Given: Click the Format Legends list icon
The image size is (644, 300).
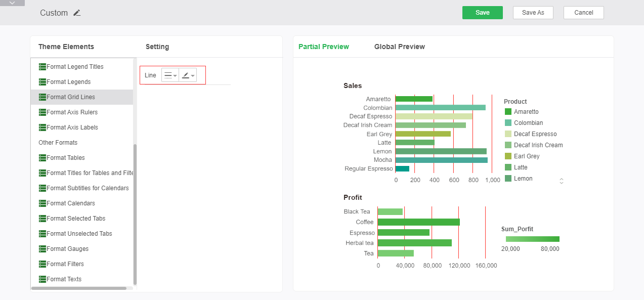Looking at the screenshot, I should point(42,82).
